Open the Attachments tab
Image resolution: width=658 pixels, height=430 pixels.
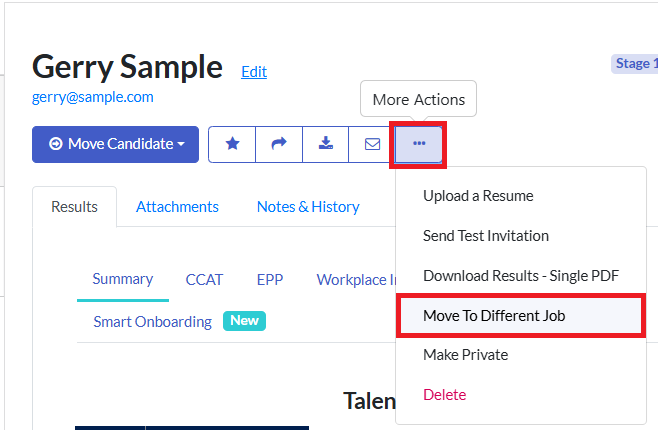[x=177, y=207]
